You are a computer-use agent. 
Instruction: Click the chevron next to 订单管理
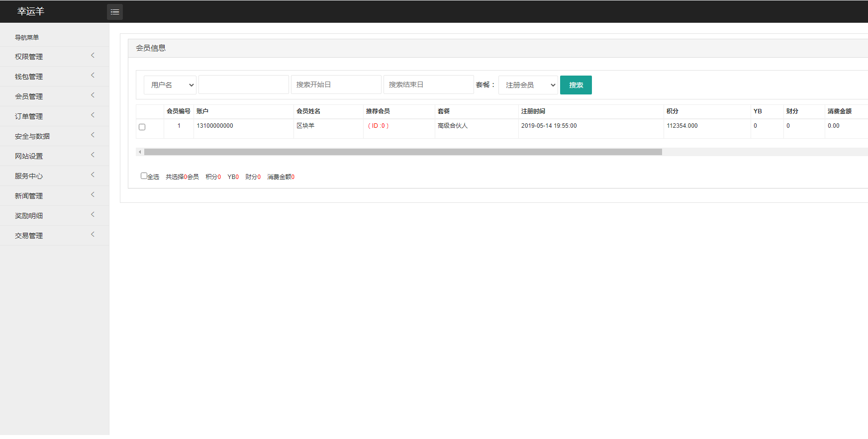click(93, 115)
